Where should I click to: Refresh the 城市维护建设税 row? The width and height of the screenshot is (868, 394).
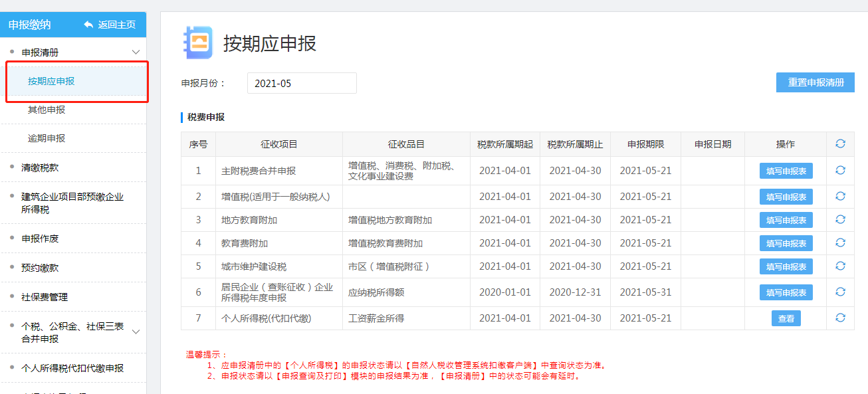[840, 266]
